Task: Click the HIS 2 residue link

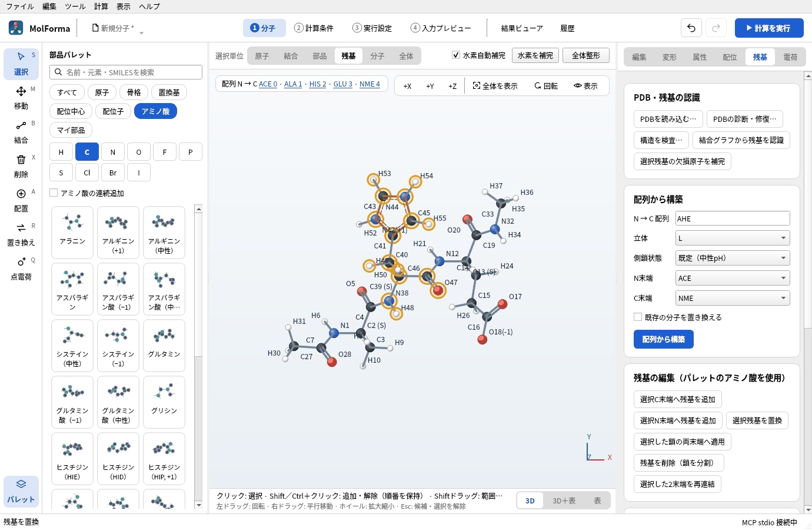Action: [318, 84]
